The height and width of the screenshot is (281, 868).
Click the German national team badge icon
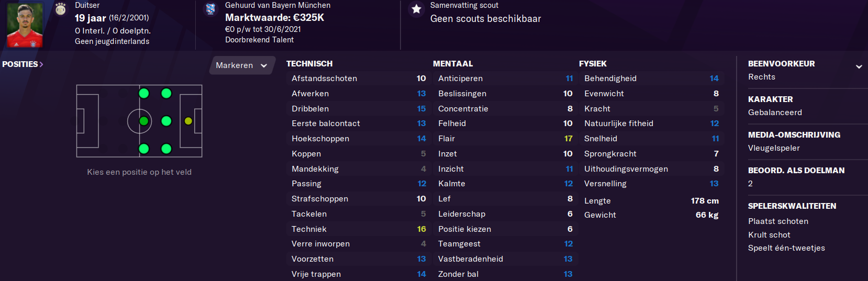click(x=61, y=8)
